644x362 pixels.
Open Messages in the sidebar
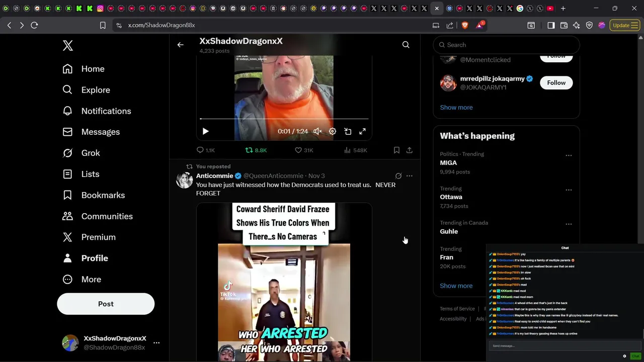(x=91, y=132)
